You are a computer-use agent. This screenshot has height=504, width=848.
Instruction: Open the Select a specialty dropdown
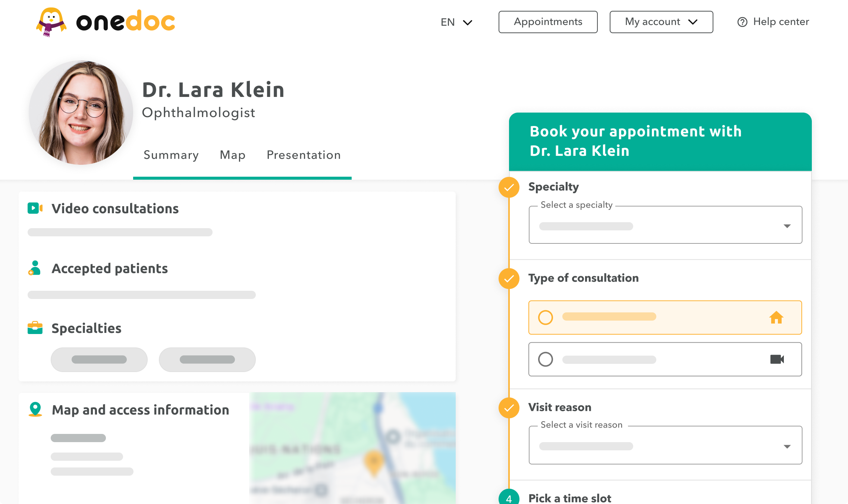click(665, 225)
